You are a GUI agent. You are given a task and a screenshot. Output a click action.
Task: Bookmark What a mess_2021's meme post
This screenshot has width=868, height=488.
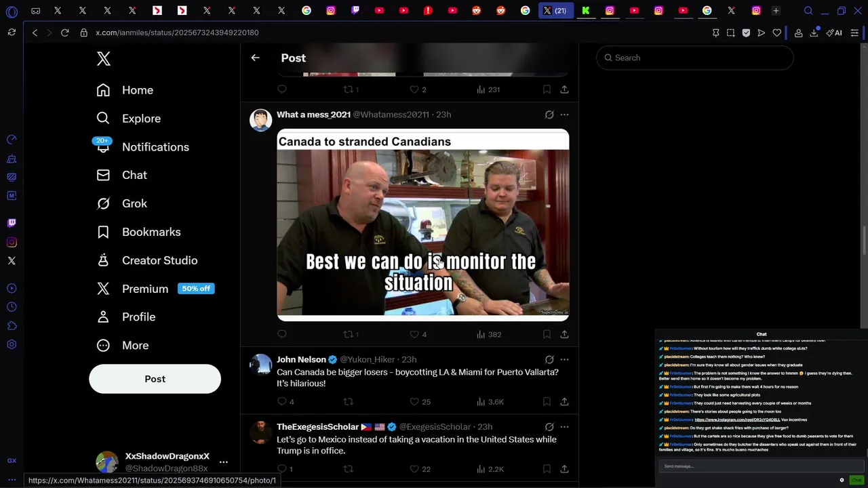click(x=547, y=334)
